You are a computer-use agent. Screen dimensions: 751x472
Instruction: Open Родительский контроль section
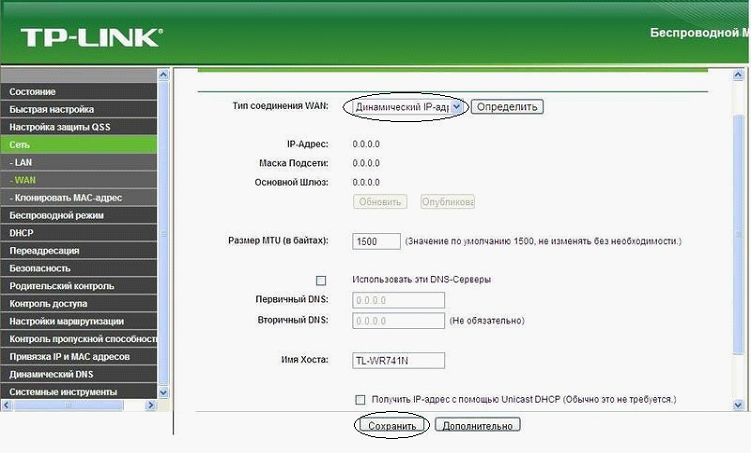79,286
